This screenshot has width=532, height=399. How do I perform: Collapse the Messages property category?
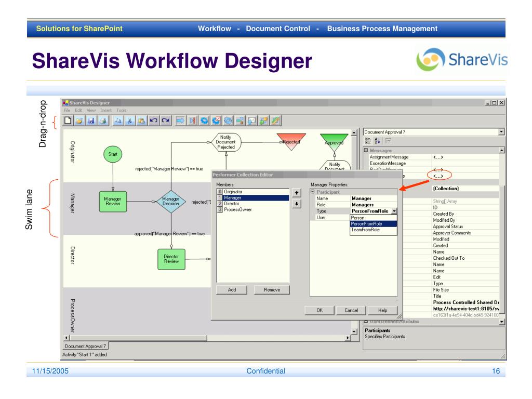[366, 150]
